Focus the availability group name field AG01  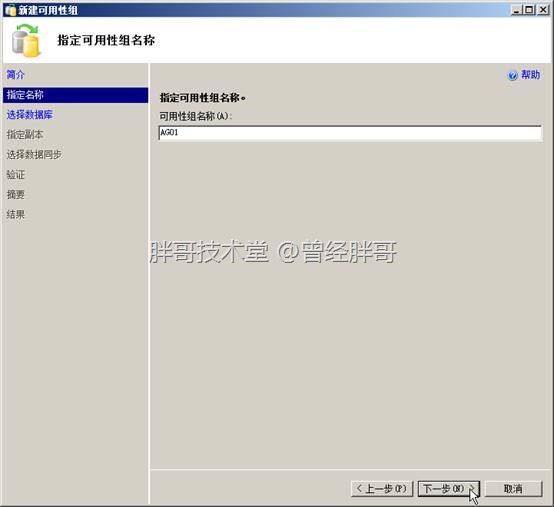click(x=350, y=133)
